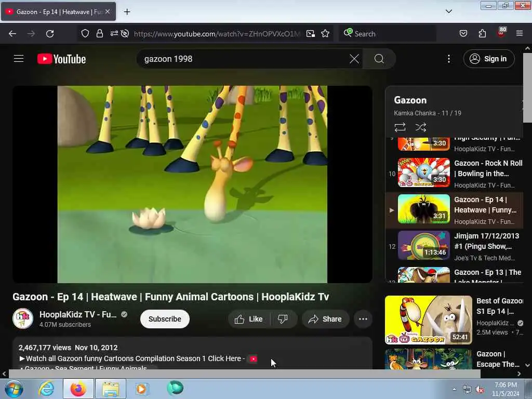532x399 pixels.
Task: Open Firefox extensions puzzle icon
Action: click(482, 34)
